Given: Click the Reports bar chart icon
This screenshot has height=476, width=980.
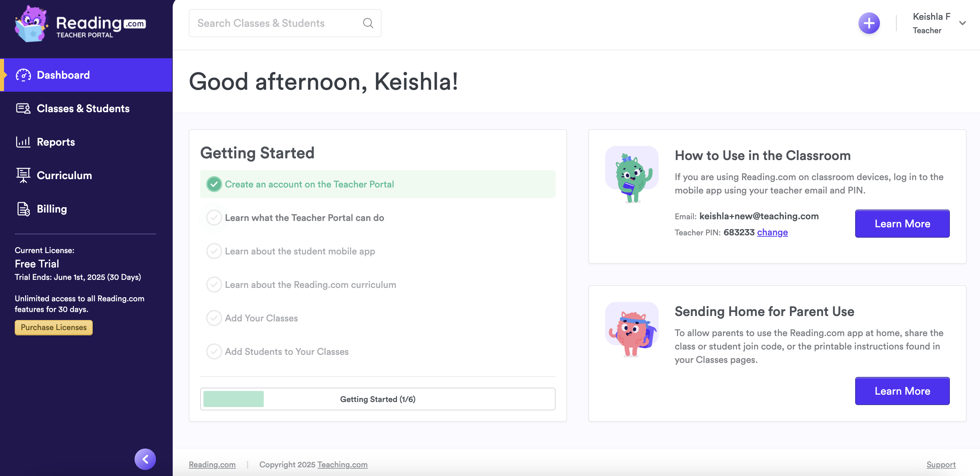Looking at the screenshot, I should [23, 142].
